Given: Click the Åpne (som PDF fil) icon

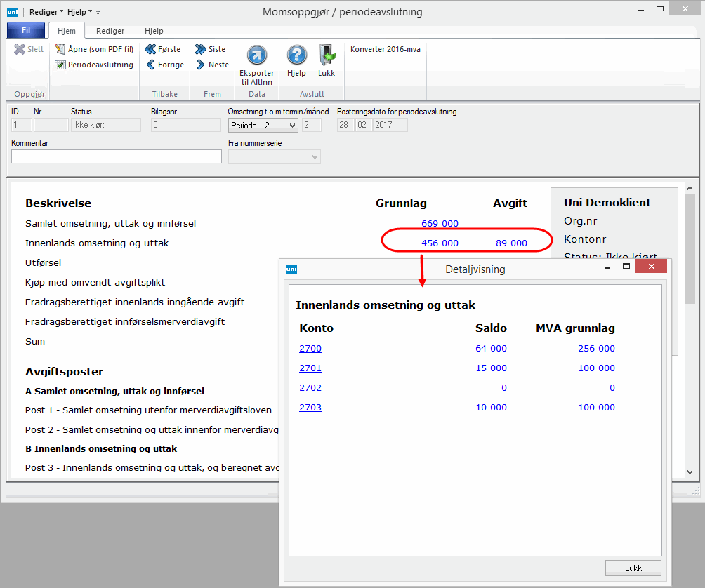Looking at the screenshot, I should click(x=60, y=49).
